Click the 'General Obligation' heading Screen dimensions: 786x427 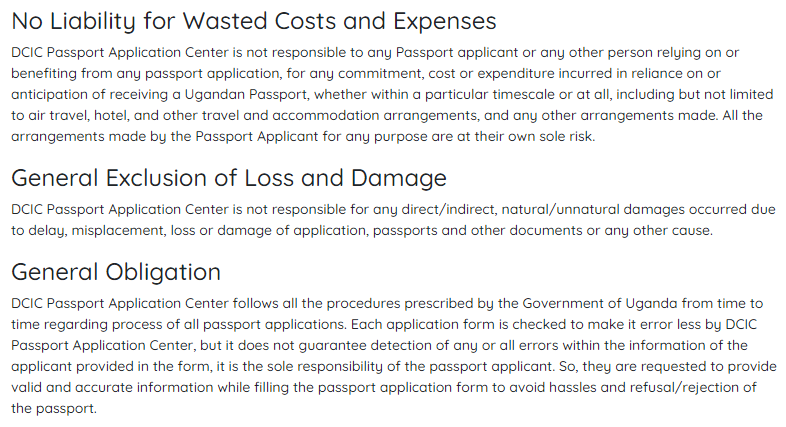[x=116, y=273]
